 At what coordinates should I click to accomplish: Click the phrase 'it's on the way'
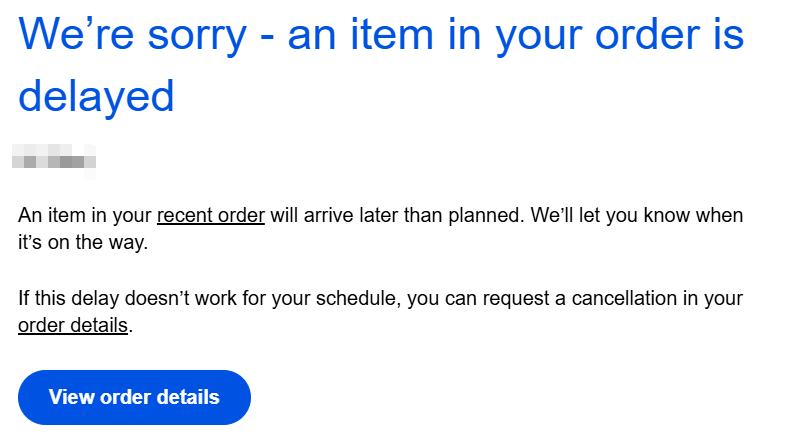pos(82,243)
